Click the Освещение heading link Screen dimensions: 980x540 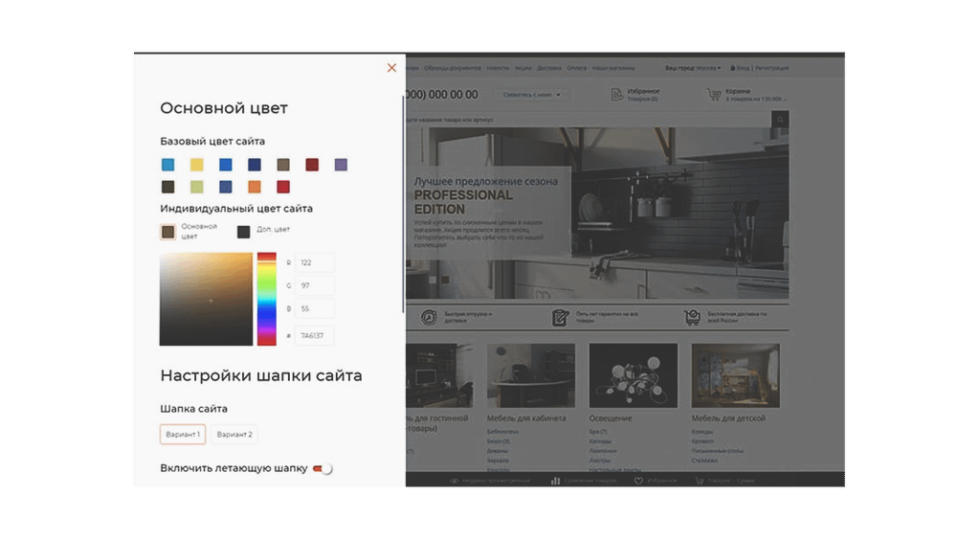tap(611, 418)
